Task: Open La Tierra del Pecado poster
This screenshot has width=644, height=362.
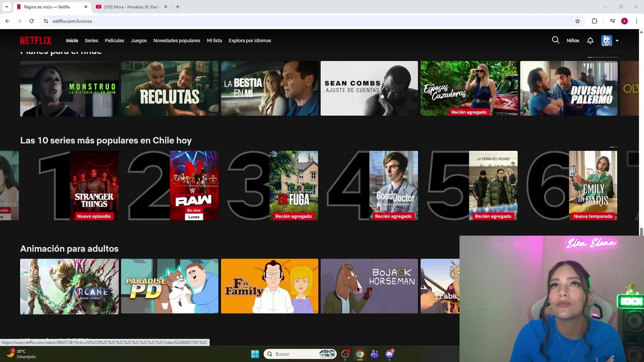Action: (x=493, y=186)
